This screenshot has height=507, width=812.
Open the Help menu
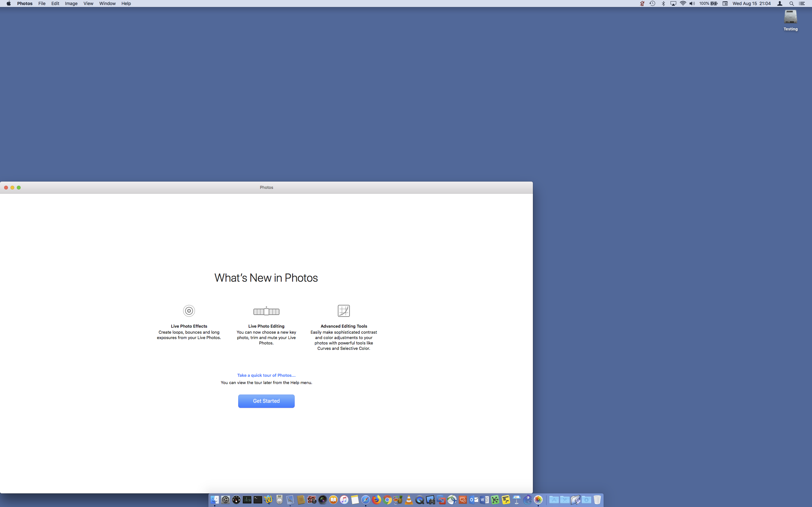pos(126,3)
